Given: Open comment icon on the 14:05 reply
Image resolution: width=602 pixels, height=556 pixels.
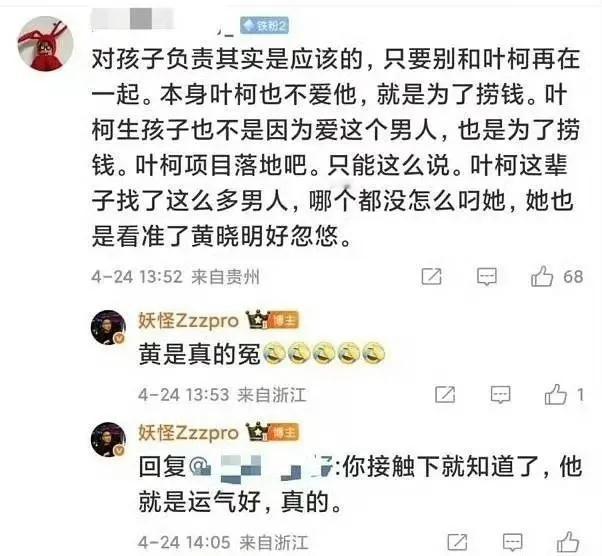Looking at the screenshot, I should [x=513, y=542].
